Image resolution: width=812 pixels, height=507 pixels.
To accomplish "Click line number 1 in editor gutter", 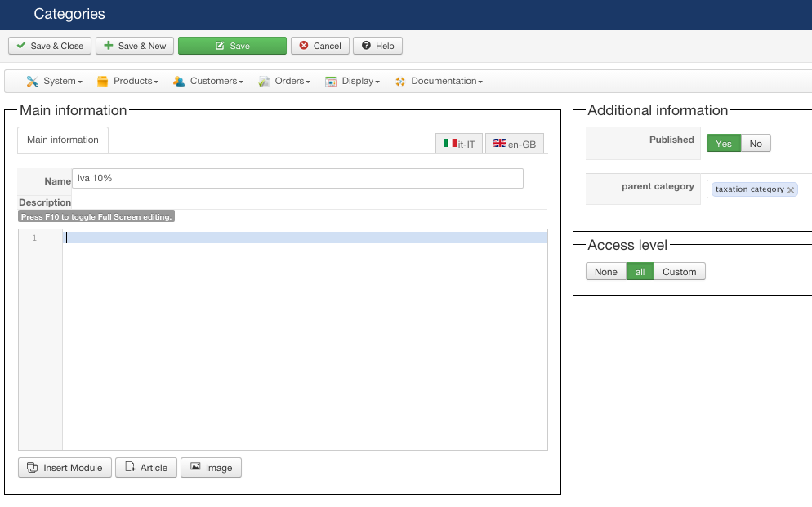I will point(34,238).
